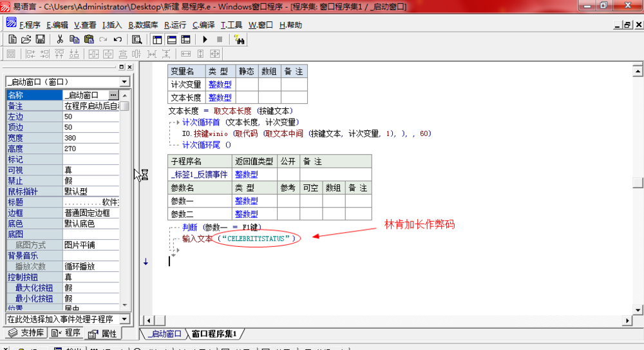This screenshot has width=644, height=350.
Task: Click the property list scroll down arrow
Action: [125, 306]
